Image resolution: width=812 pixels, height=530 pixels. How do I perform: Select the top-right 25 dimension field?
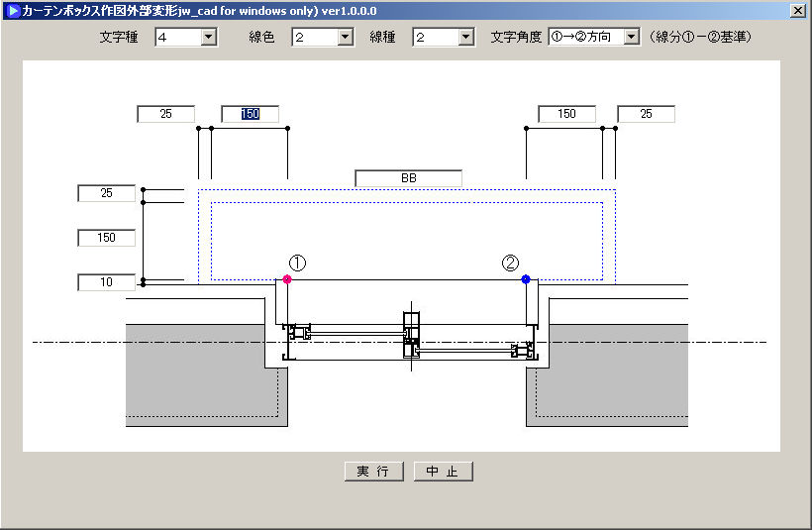(x=646, y=114)
